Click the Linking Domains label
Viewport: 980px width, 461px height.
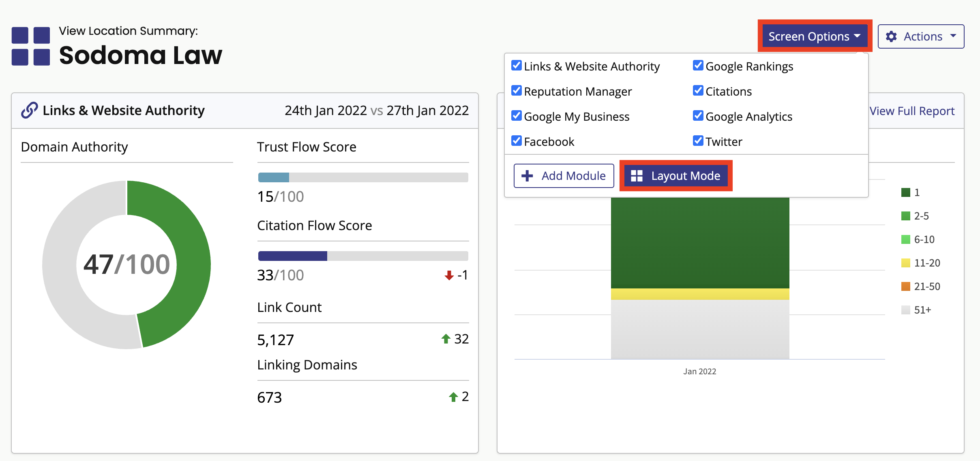coord(307,365)
